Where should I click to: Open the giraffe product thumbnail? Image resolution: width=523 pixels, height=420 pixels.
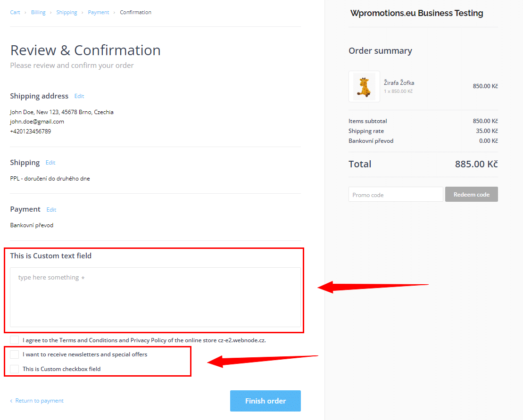pyautogui.click(x=364, y=87)
